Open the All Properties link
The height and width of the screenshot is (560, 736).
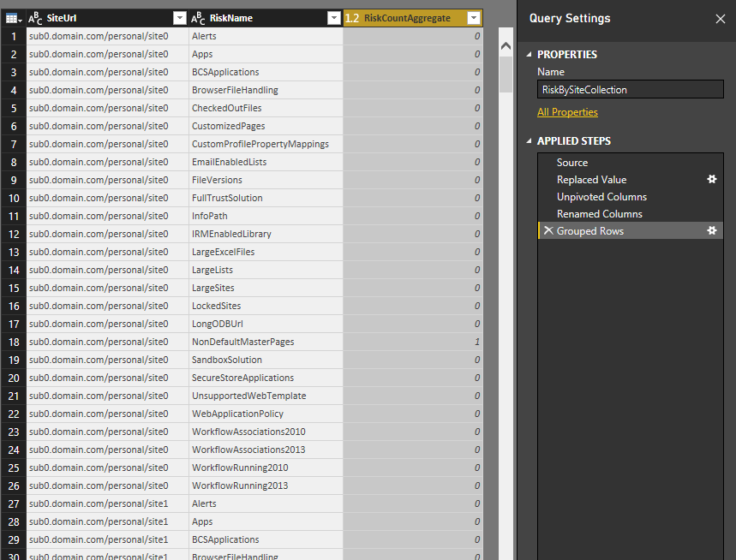click(x=567, y=112)
